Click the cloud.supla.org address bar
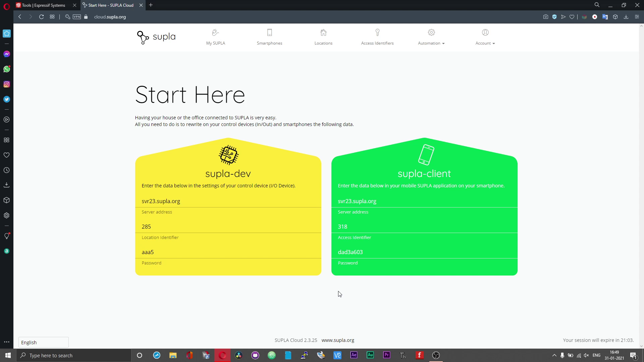Image resolution: width=644 pixels, height=362 pixels. [x=110, y=17]
